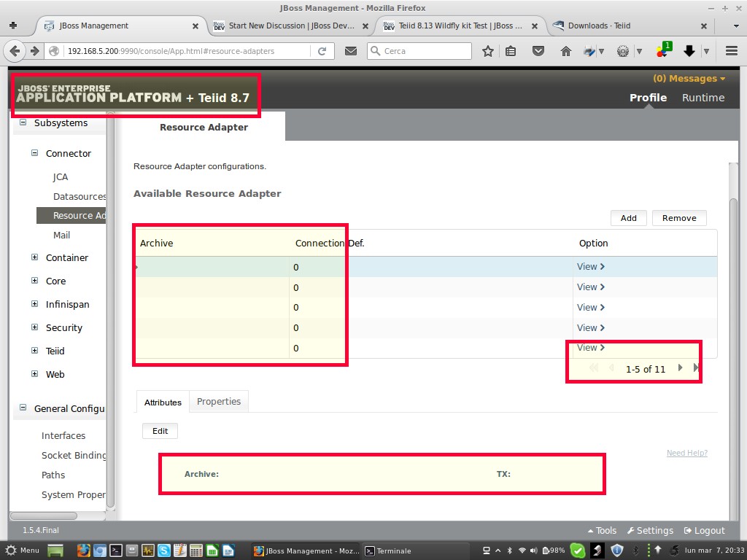Go forward with the browser forward arrow

click(35, 51)
